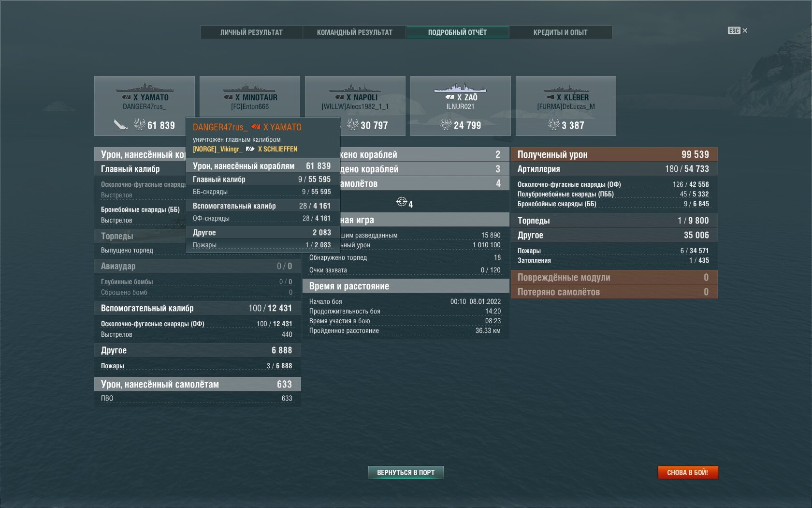
Task: Click the Потеряно самолётов row
Action: pos(614,292)
